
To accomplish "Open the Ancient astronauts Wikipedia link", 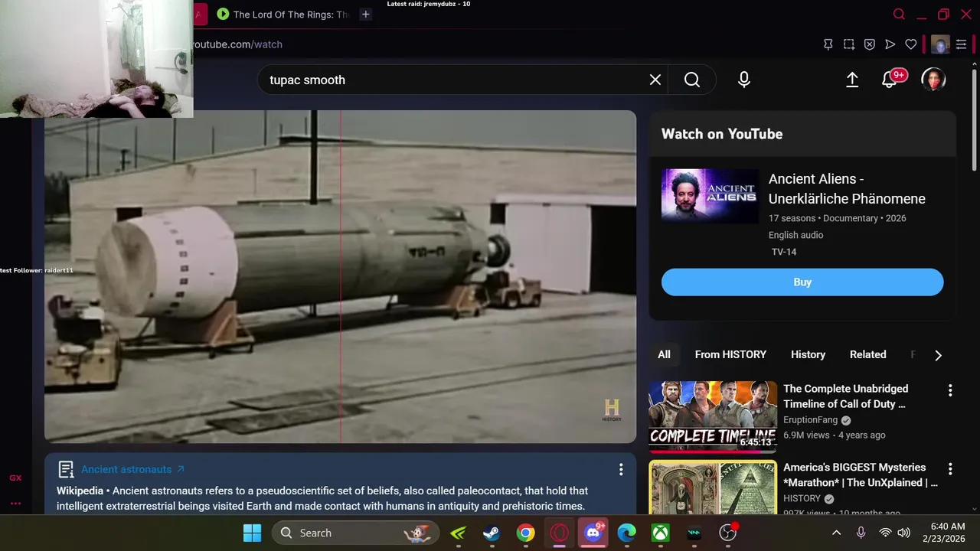I will [132, 469].
